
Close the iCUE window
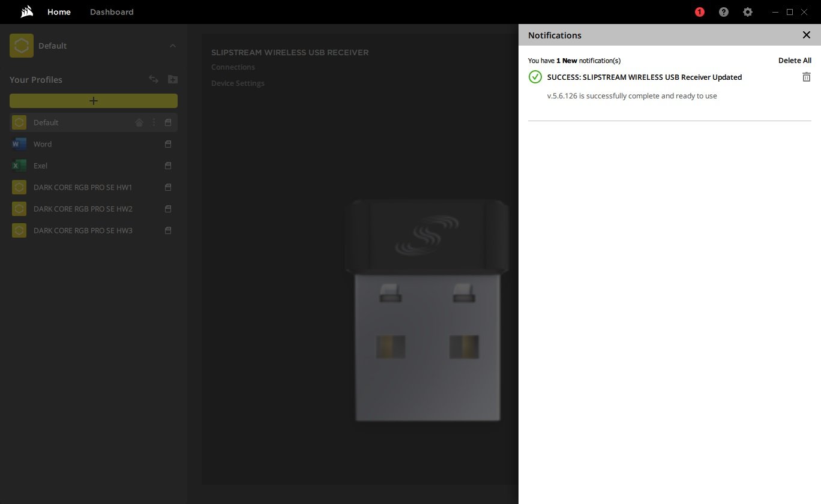click(804, 12)
